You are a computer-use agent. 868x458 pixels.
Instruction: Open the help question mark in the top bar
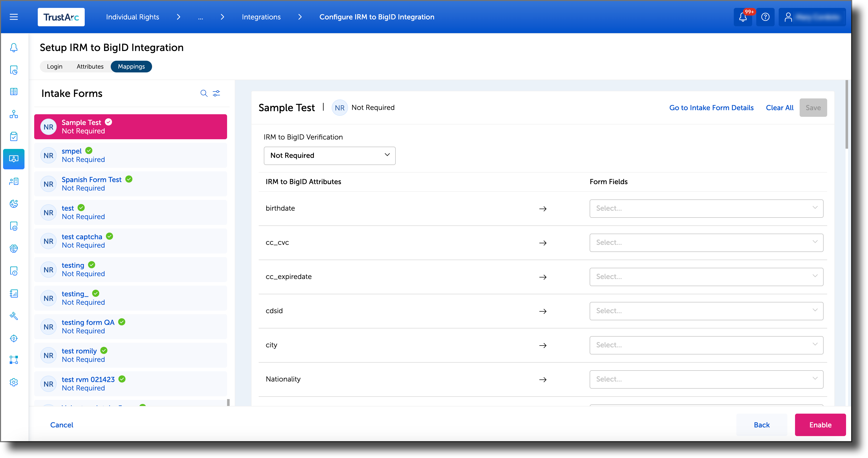click(x=765, y=17)
